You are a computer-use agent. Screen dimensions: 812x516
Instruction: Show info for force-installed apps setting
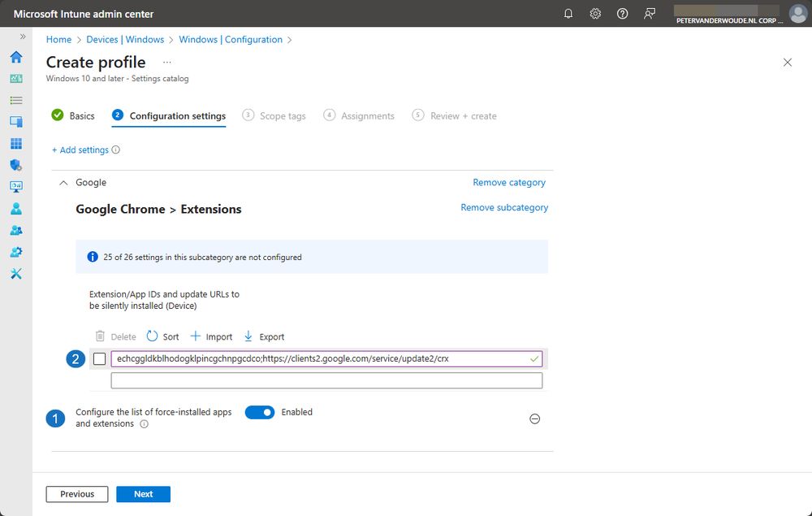click(144, 424)
